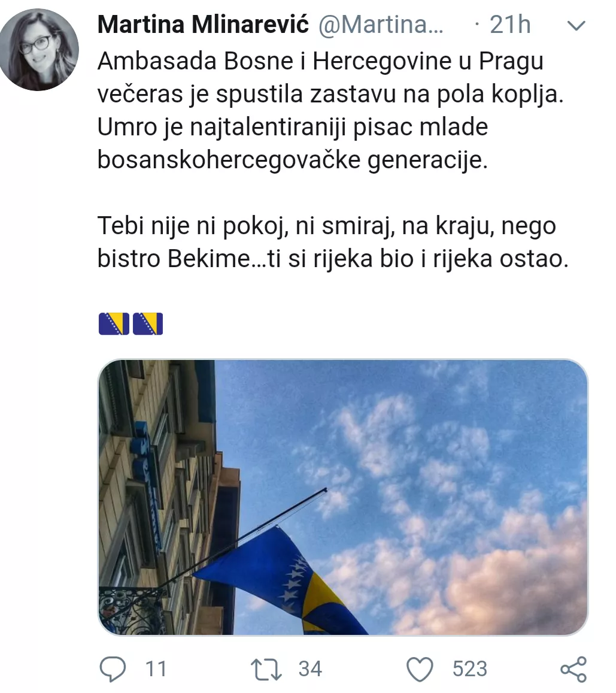Expand the tweet options chevron
Image resolution: width=616 pixels, height=693 pixels.
click(x=576, y=26)
